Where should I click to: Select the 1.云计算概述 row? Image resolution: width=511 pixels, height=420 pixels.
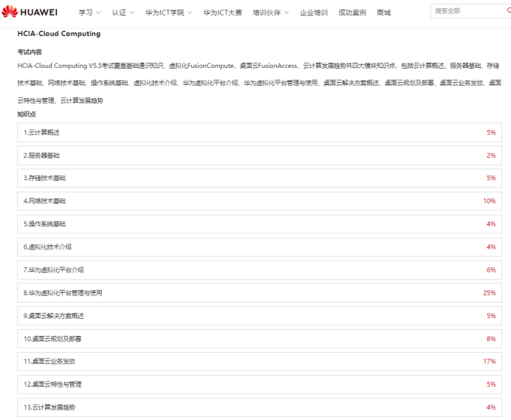pos(259,133)
